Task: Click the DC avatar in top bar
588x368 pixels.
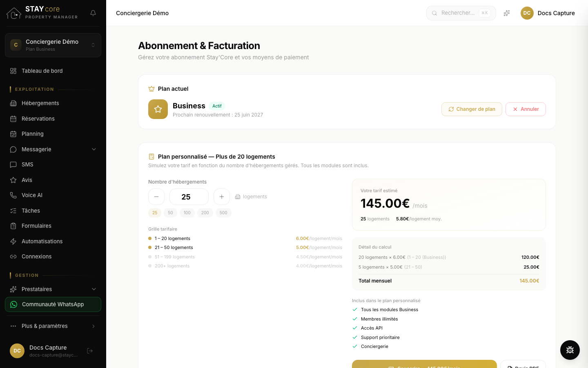Action: point(527,13)
